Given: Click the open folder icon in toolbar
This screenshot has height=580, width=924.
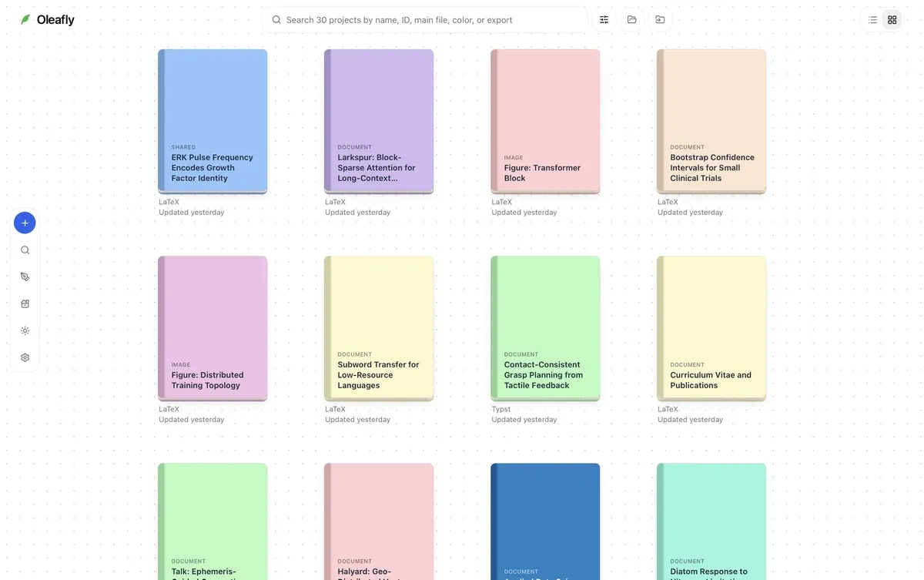Looking at the screenshot, I should tap(632, 20).
